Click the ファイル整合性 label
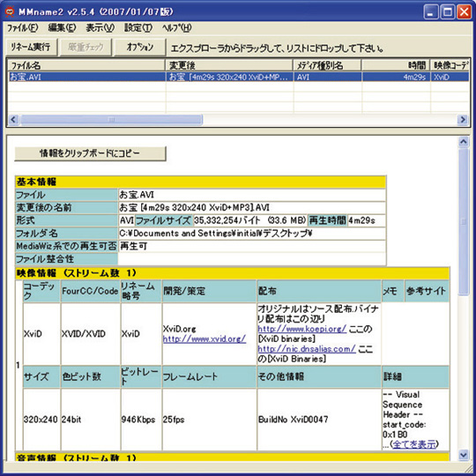Image resolution: width=476 pixels, height=476 pixels. pos(66,259)
